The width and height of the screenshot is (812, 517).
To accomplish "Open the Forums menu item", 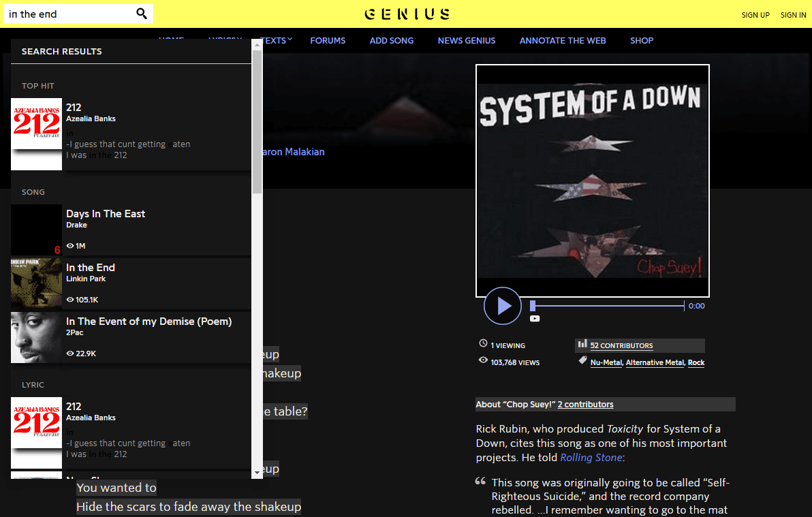I will [x=328, y=40].
